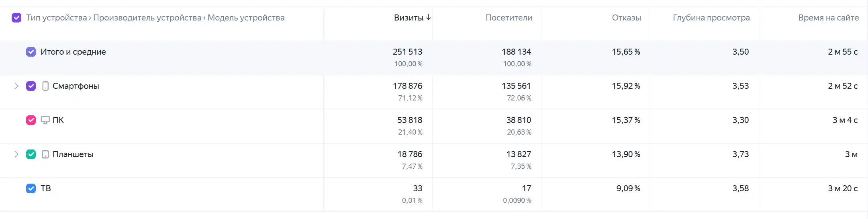
Task: Uncheck the pink ПК row checkbox
Action: click(31, 120)
